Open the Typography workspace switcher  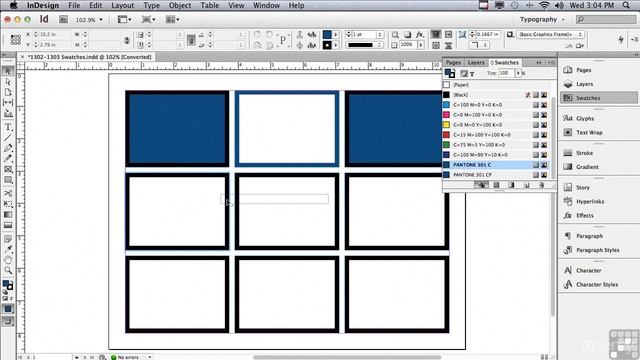pyautogui.click(x=542, y=19)
